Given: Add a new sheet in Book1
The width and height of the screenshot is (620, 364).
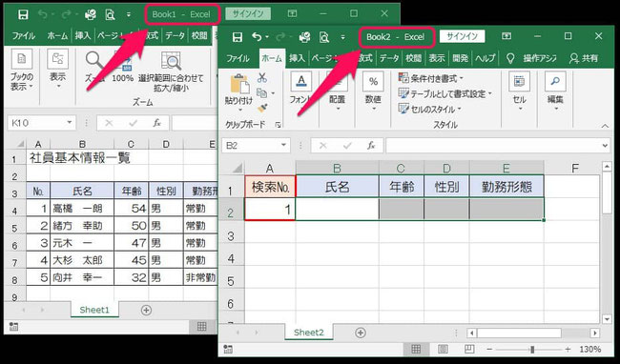Looking at the screenshot, I should click(146, 311).
